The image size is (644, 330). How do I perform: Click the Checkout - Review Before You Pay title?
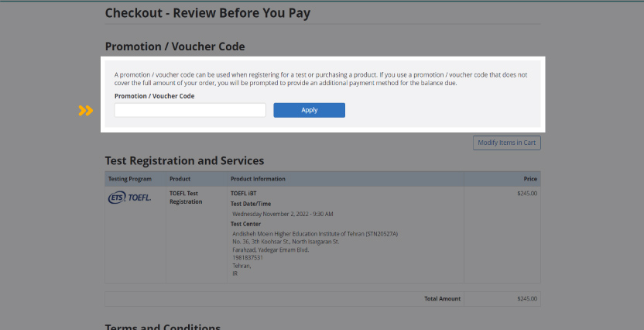(207, 13)
